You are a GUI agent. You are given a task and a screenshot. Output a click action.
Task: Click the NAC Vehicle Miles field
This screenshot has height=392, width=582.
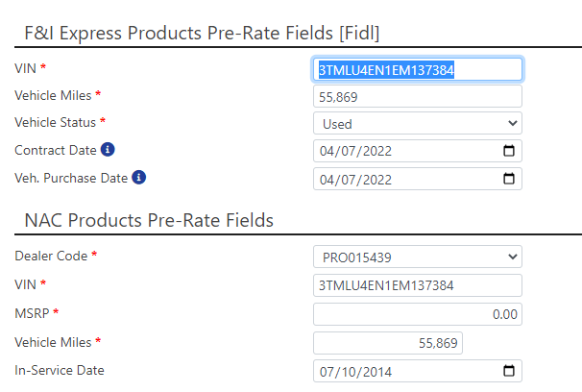[x=388, y=343]
